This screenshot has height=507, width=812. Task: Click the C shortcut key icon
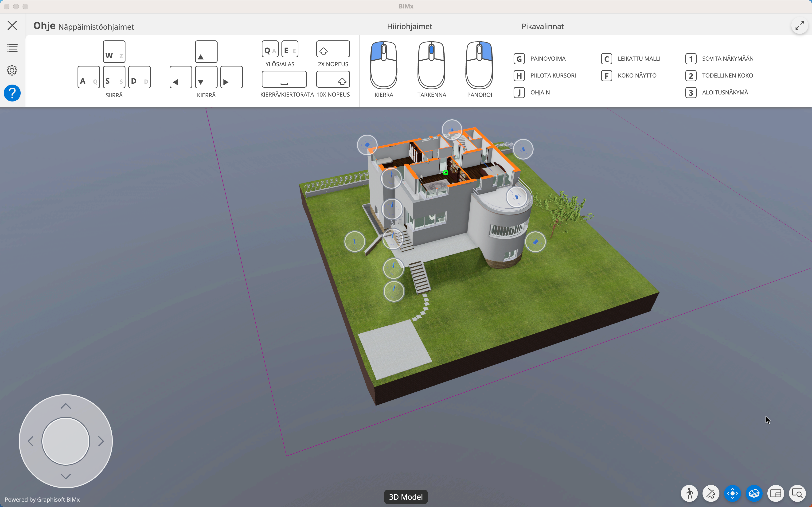[x=606, y=59]
